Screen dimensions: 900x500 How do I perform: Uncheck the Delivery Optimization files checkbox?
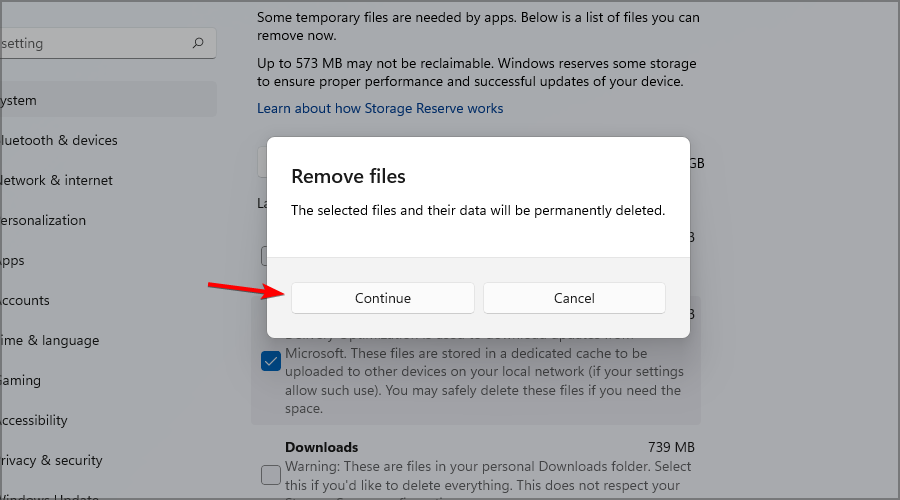pyautogui.click(x=271, y=362)
